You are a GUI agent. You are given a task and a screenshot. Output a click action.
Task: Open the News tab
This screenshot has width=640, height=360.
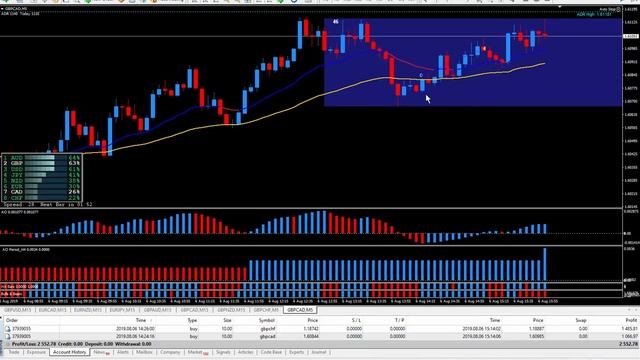pyautogui.click(x=101, y=352)
